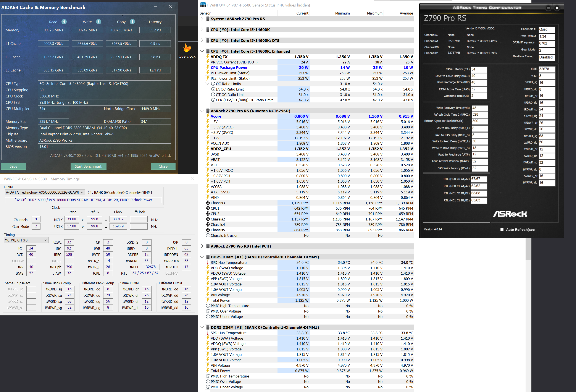Minimize the ASRock Timing Configurator window

tap(549, 8)
